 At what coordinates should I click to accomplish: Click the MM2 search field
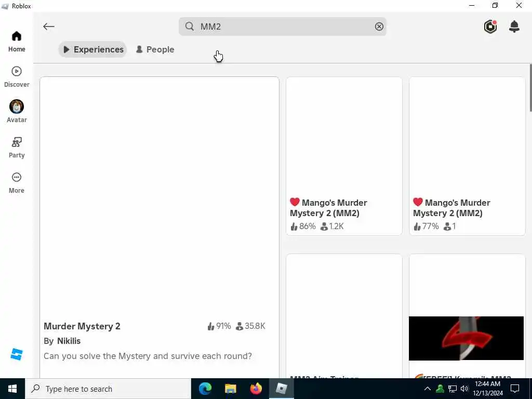(x=282, y=26)
